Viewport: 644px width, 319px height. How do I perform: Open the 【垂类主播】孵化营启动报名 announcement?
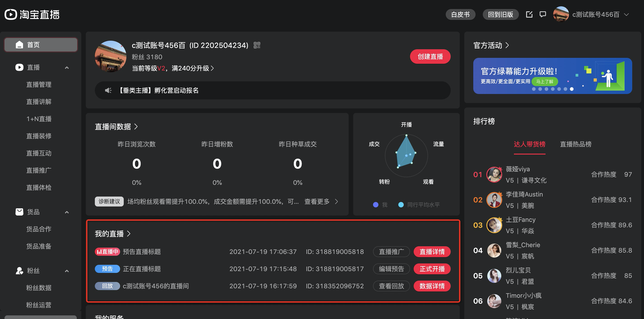click(158, 90)
